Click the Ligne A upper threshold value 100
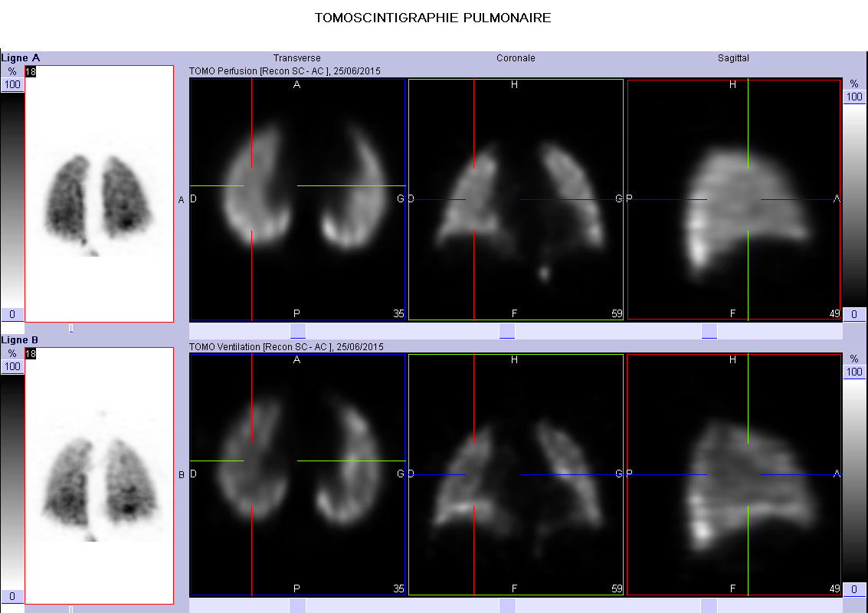 12,85
